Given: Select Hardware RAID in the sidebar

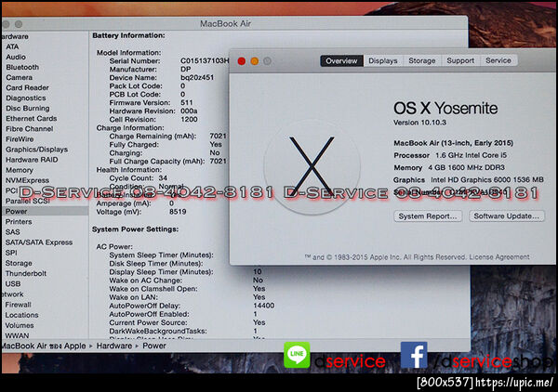Looking at the screenshot, I should pyautogui.click(x=32, y=160).
